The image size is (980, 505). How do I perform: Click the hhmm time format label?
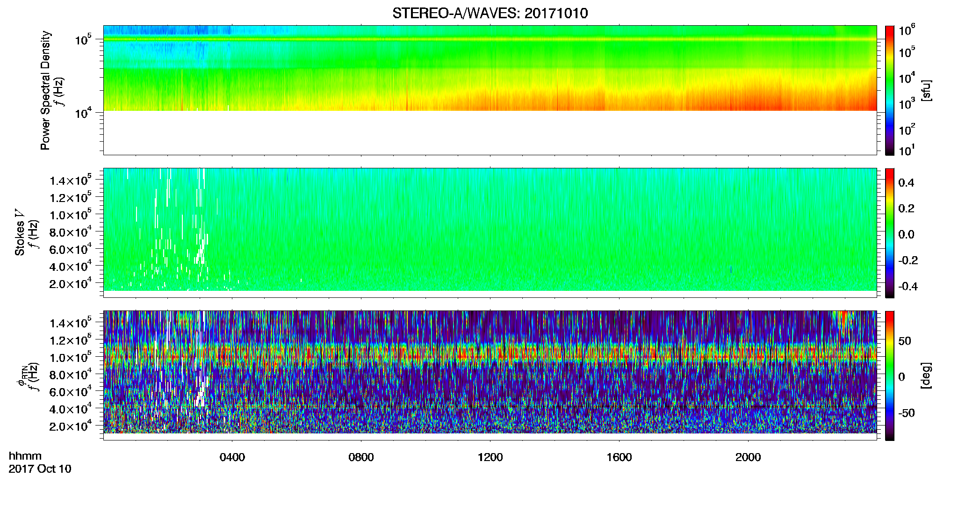pos(25,456)
